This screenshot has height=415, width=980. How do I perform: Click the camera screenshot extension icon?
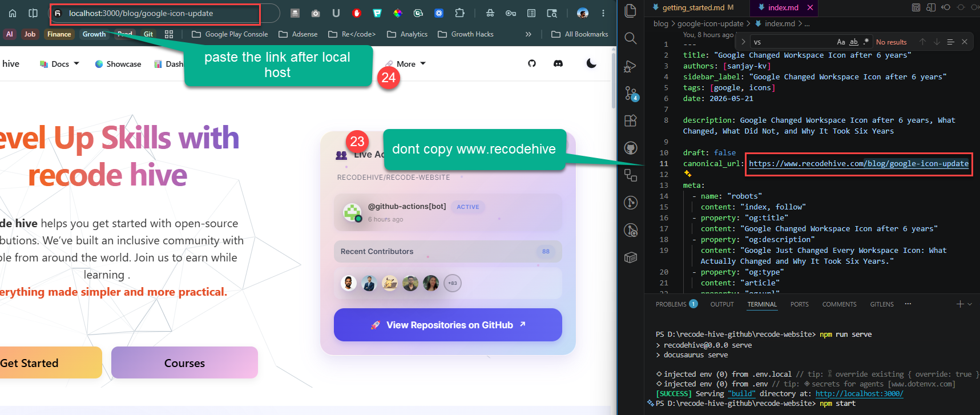coord(316,13)
